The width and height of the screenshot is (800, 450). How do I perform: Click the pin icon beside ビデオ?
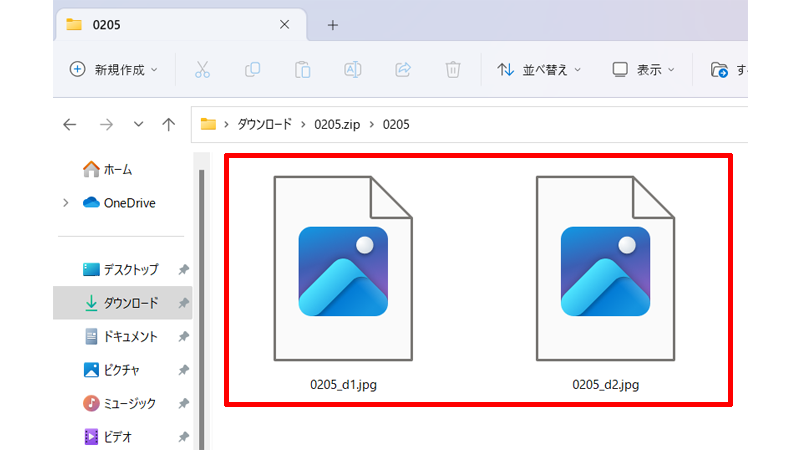(183, 437)
